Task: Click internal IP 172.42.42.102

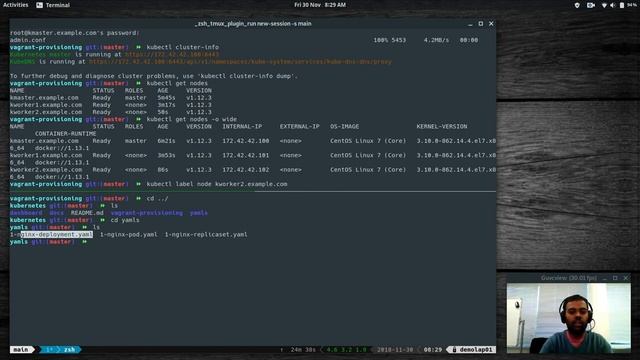Action: pos(246,170)
